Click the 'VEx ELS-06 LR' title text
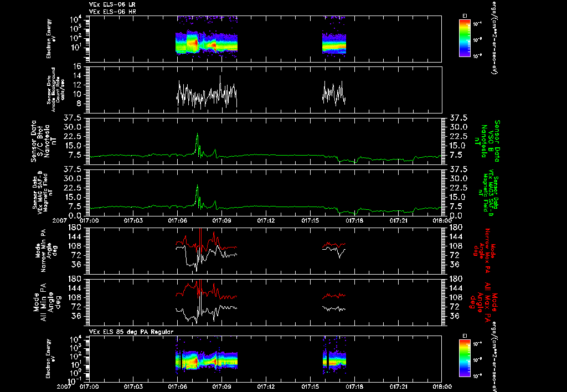 (x=112, y=4)
